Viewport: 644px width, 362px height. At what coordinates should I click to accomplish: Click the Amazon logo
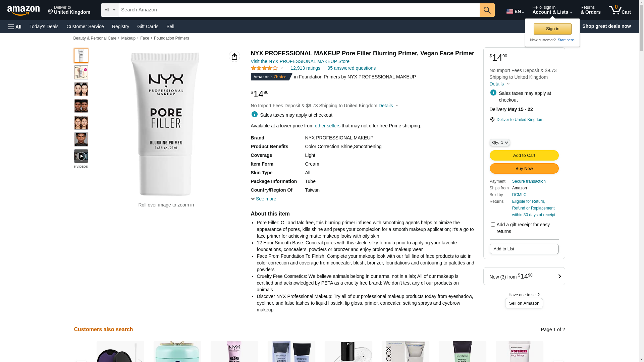coord(23,10)
